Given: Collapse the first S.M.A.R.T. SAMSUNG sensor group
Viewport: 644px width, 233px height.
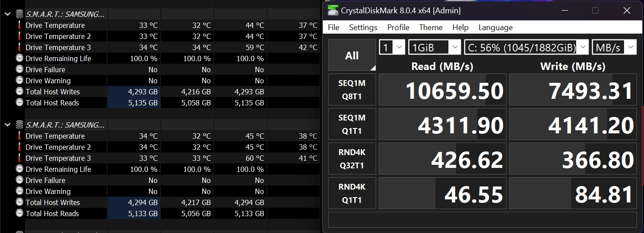Looking at the screenshot, I should click(8, 14).
